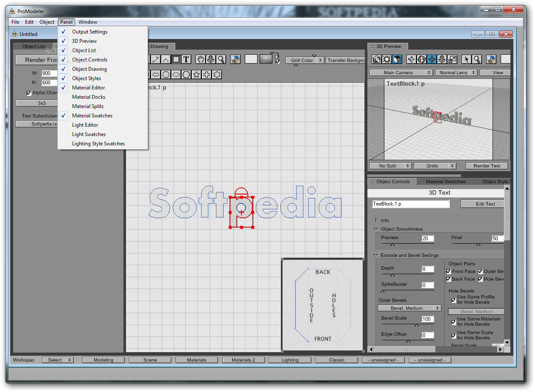Click the Edit Text button

(483, 204)
